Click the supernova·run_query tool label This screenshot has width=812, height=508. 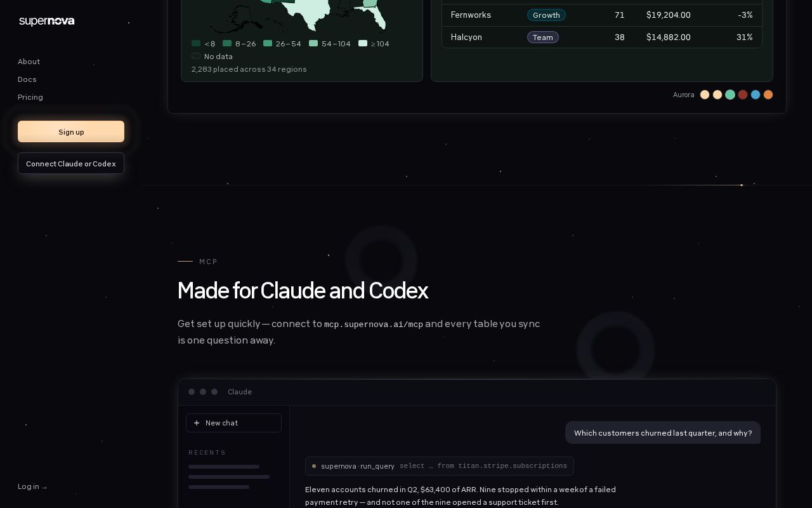(358, 466)
